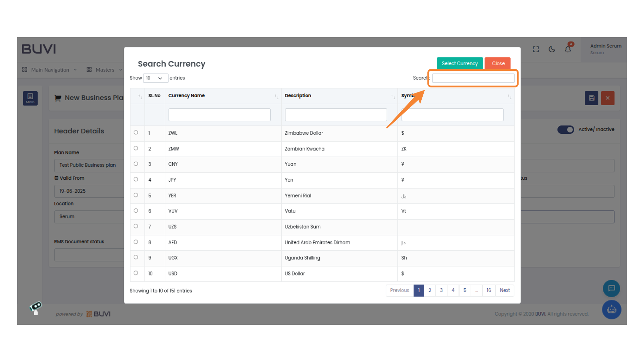Open notifications via the bell icon
The image size is (644, 362).
(568, 49)
